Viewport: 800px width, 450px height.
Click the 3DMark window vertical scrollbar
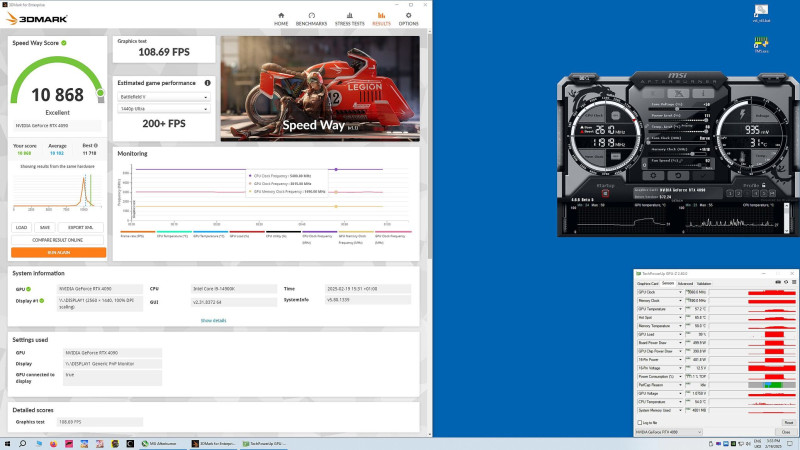pyautogui.click(x=430, y=145)
